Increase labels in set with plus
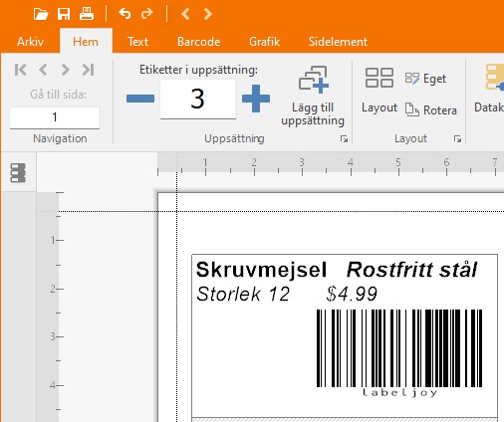 click(256, 99)
